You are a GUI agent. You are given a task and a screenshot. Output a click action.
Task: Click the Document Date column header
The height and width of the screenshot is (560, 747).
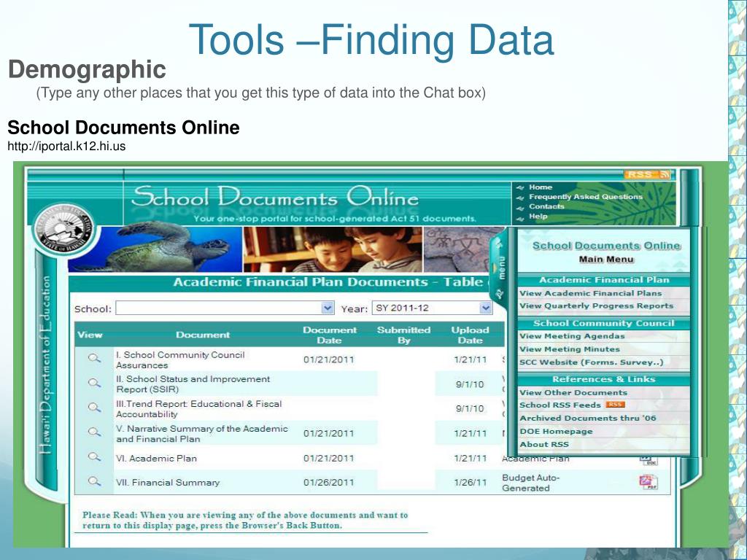(329, 335)
